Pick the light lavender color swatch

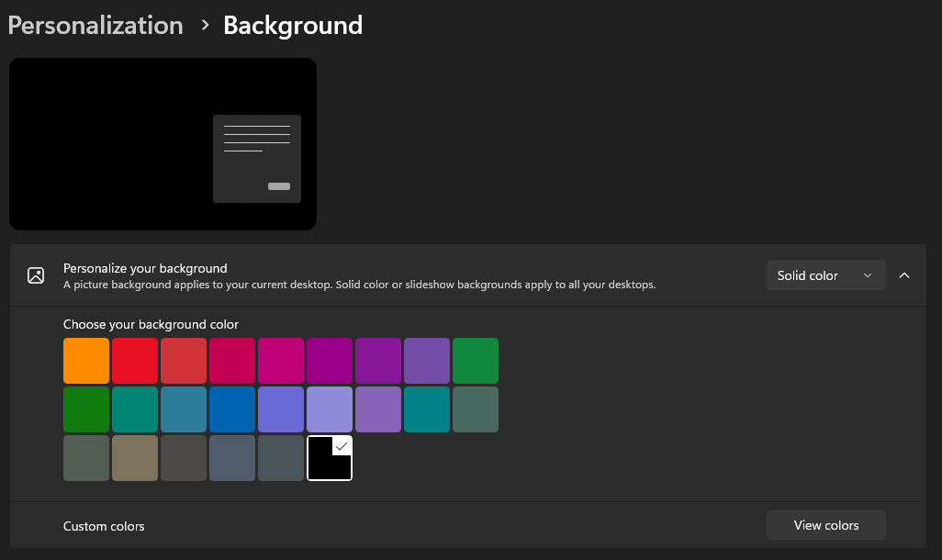(x=330, y=409)
